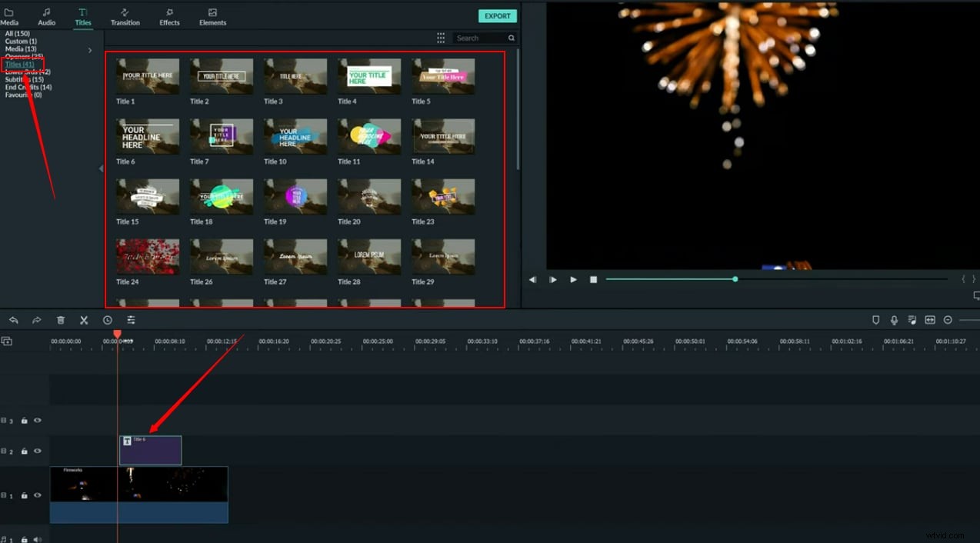Open the grid view layout dropdown near Search
The image size is (980, 543).
click(x=441, y=38)
